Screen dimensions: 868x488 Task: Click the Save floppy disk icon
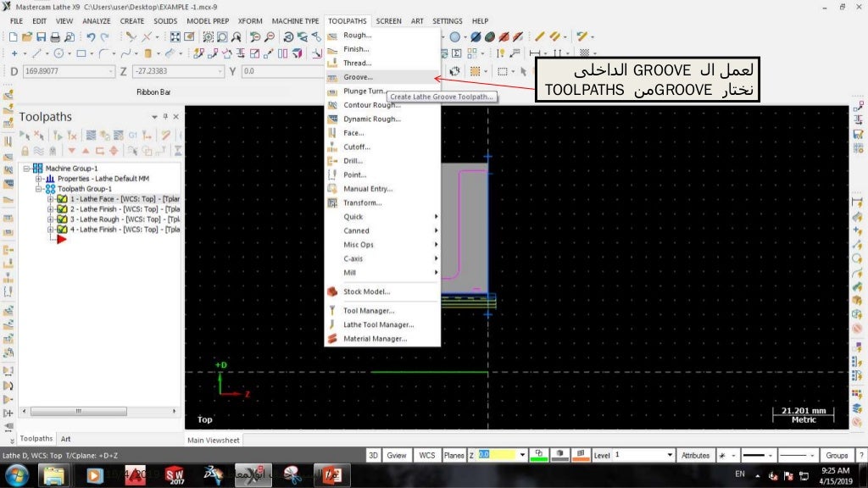41,37
